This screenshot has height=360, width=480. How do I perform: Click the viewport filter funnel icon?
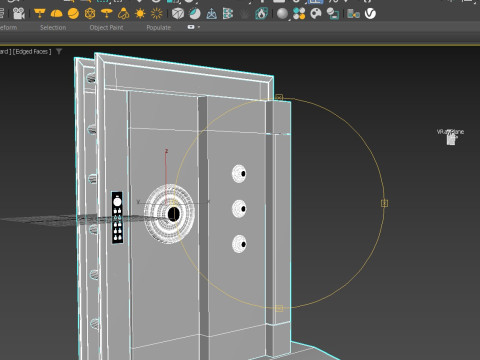(x=59, y=51)
